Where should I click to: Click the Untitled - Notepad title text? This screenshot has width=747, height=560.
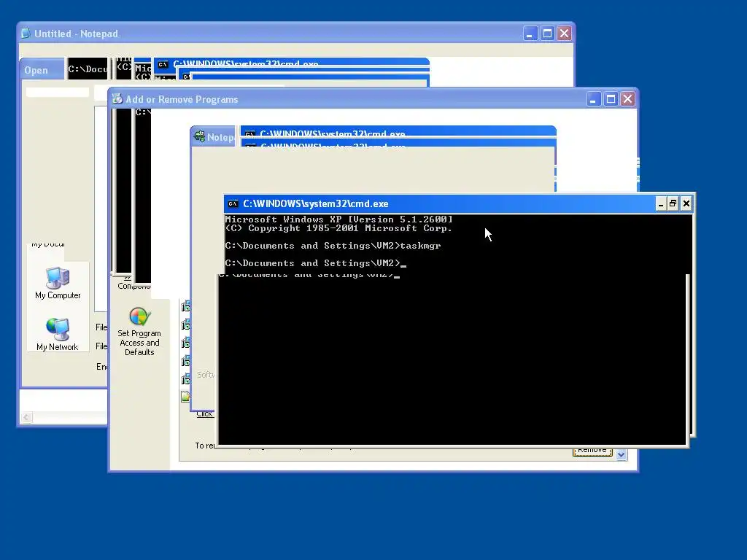click(x=76, y=34)
